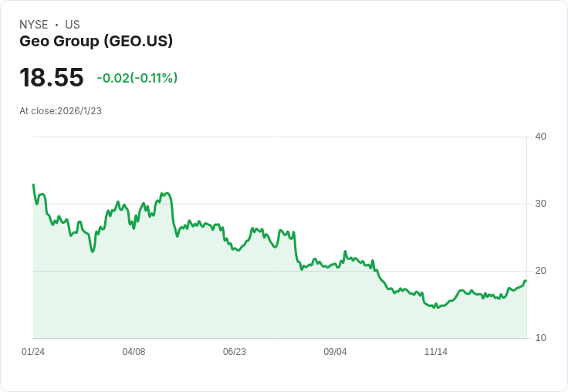Click the At close:2026/1/23 timestamp
The image size is (568, 392).
(60, 111)
